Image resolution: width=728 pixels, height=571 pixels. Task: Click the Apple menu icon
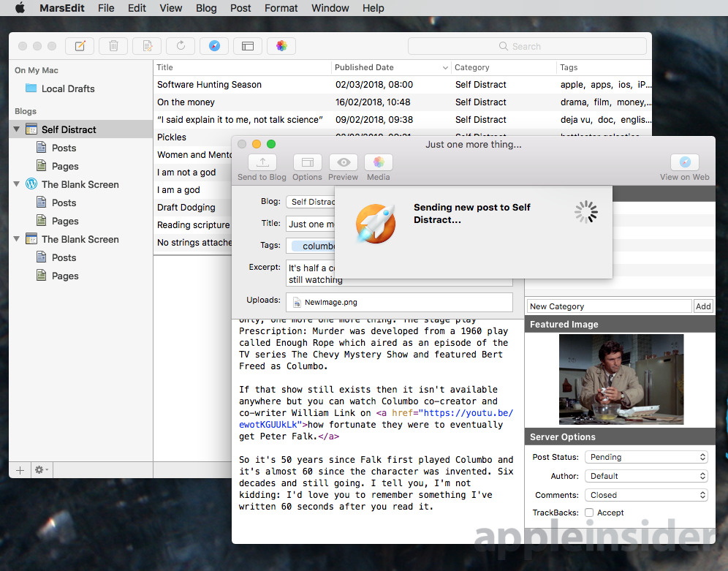[x=20, y=8]
